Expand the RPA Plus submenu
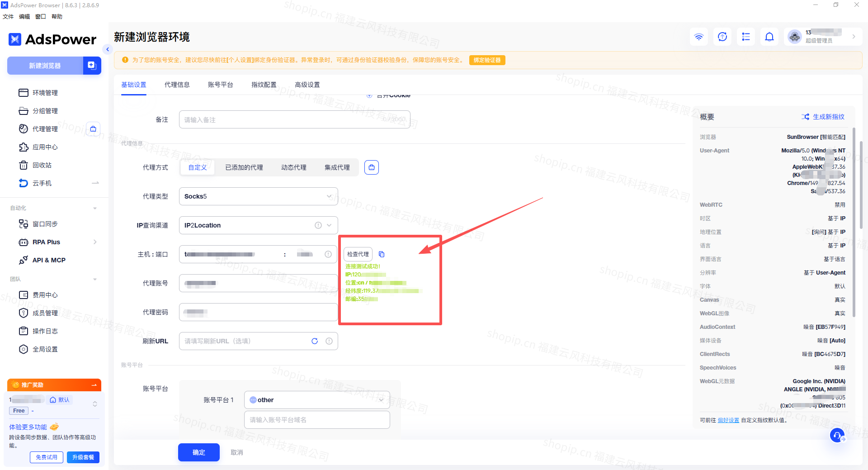Viewport: 868px width, 470px height. pos(95,242)
